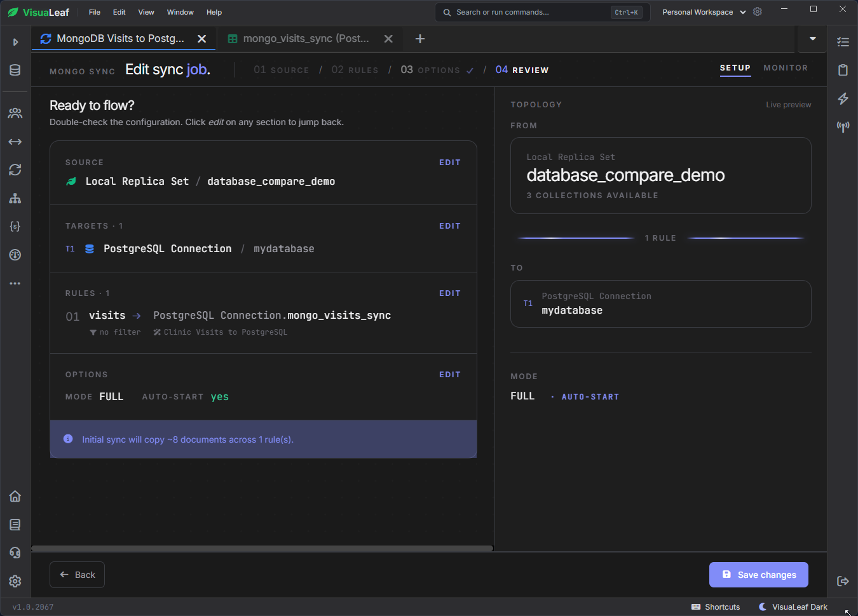Expand the left sidebar arrow

click(15, 42)
